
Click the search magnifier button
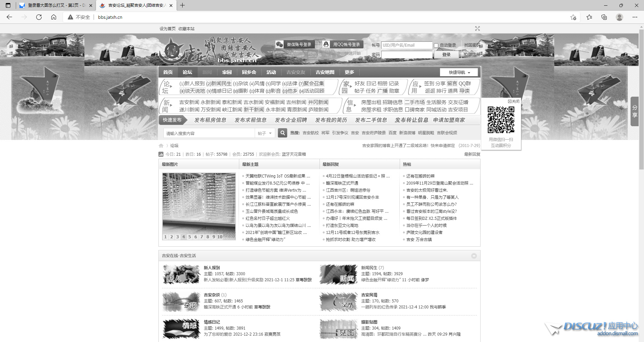[283, 133]
